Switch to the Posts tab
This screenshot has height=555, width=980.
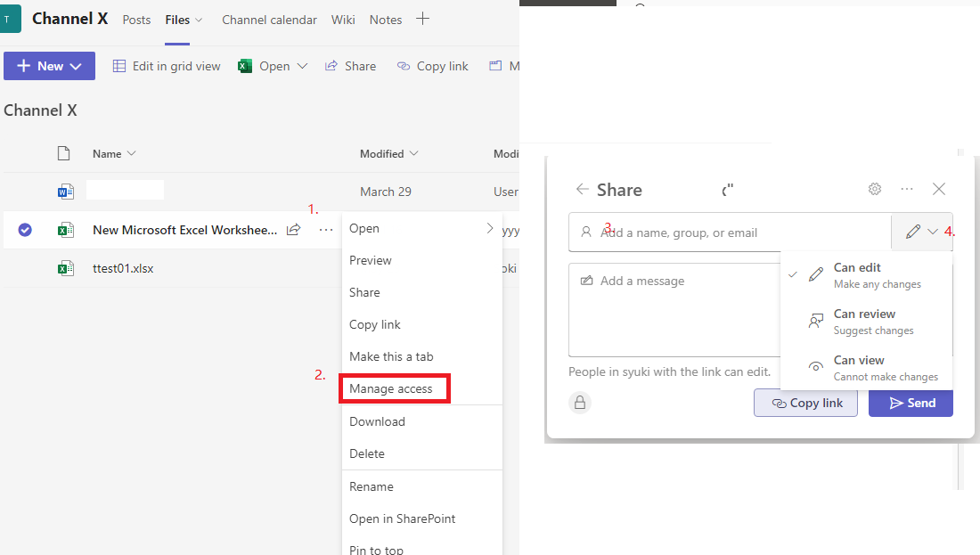[136, 19]
